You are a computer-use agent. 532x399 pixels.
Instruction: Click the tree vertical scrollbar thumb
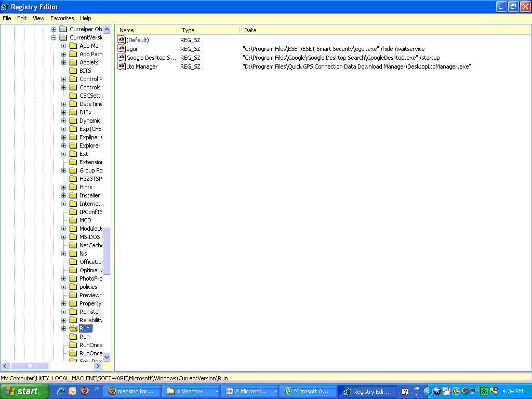(x=107, y=250)
